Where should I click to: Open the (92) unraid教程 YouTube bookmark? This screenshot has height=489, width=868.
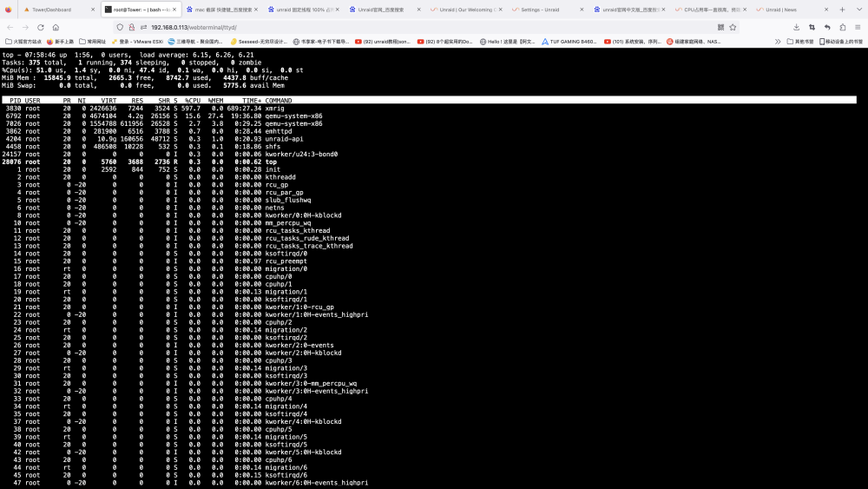[x=383, y=42]
